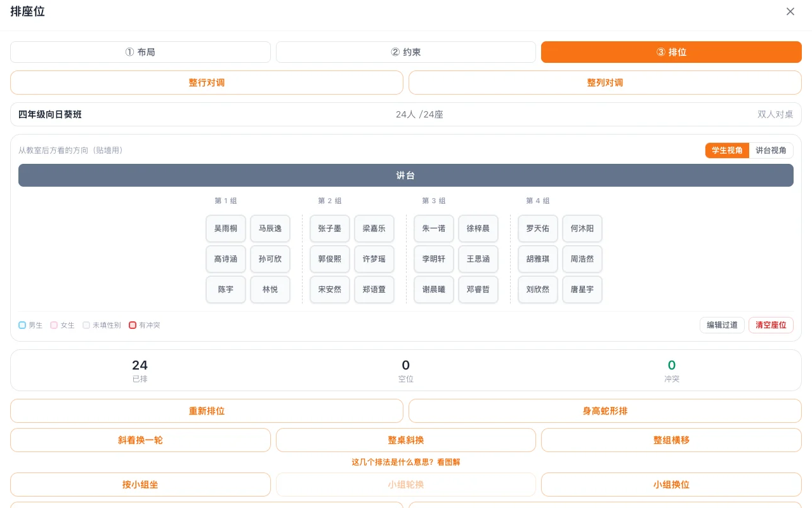Pick the seat card 唐星宇
Image resolution: width=812 pixels, height=508 pixels.
[582, 290]
